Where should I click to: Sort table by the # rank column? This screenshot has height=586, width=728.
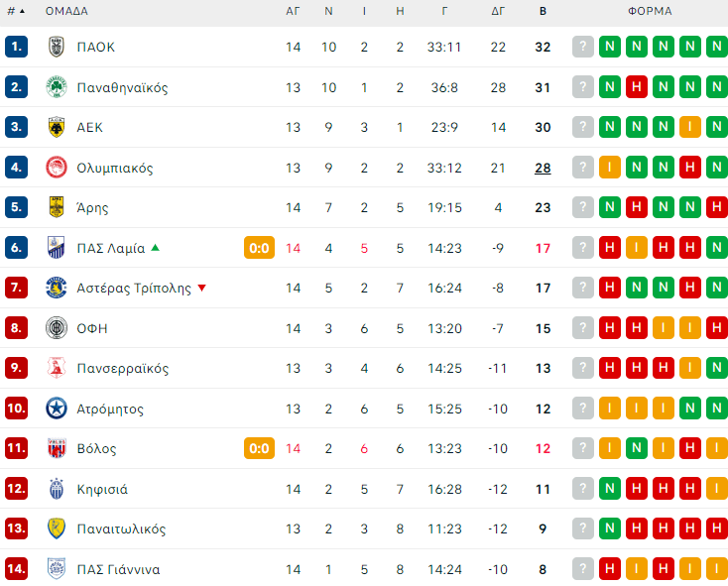point(16,12)
